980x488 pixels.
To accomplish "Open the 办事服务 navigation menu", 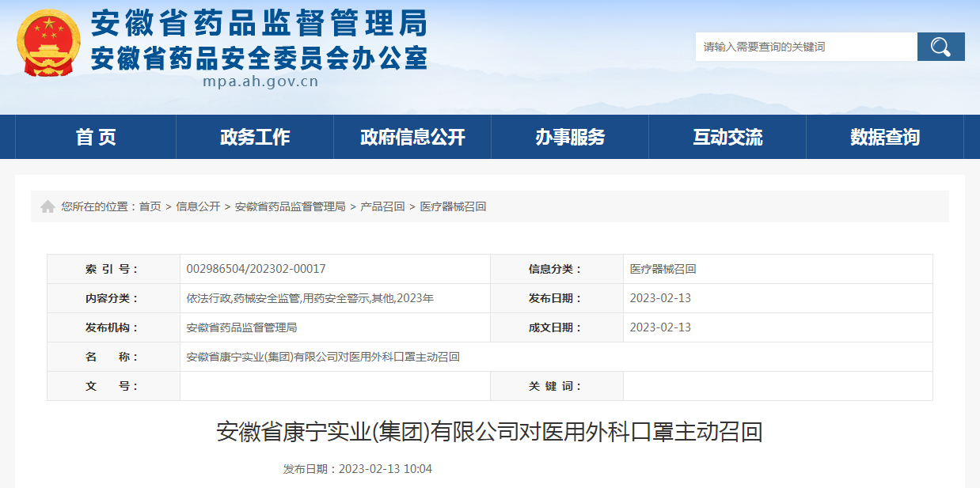I will point(570,137).
